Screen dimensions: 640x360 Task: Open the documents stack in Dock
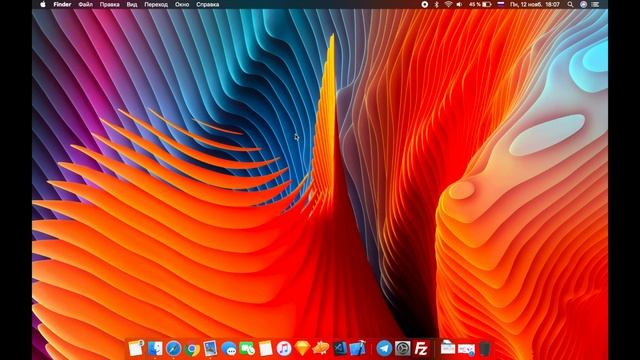(x=447, y=348)
